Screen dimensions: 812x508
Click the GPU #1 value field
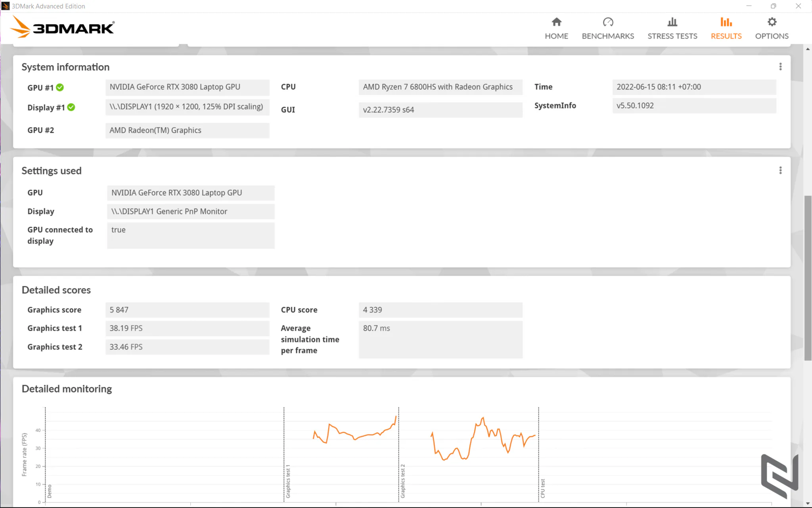pos(188,87)
